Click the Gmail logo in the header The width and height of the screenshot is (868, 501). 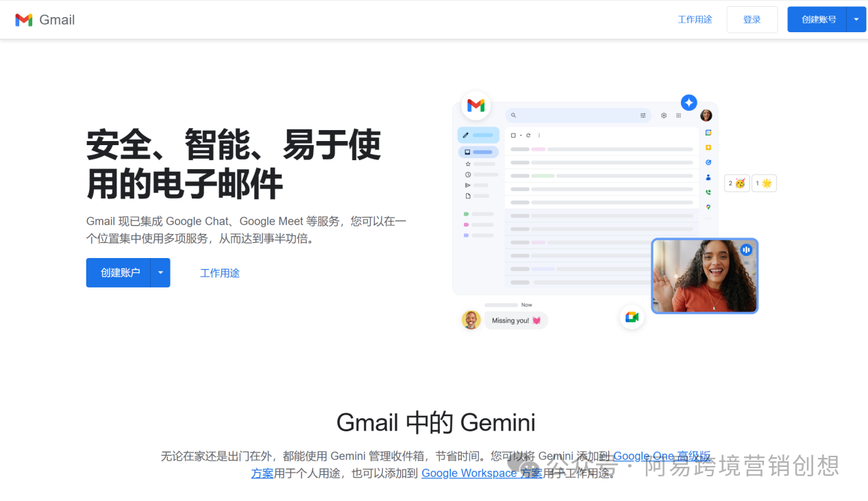(45, 20)
